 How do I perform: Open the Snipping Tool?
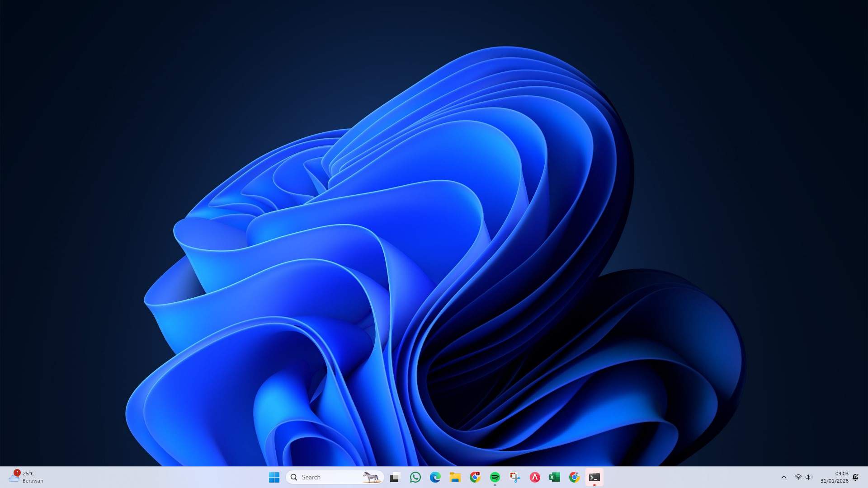point(515,477)
